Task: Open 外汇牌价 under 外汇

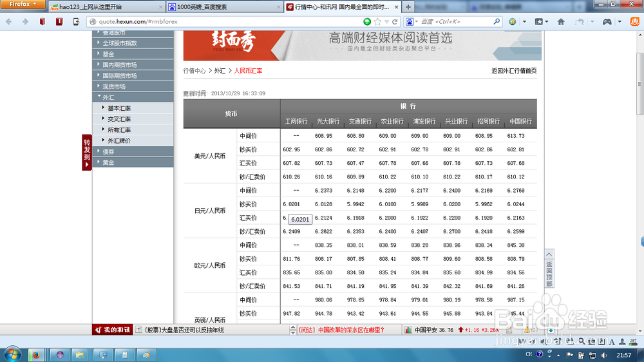Action: coord(119,140)
